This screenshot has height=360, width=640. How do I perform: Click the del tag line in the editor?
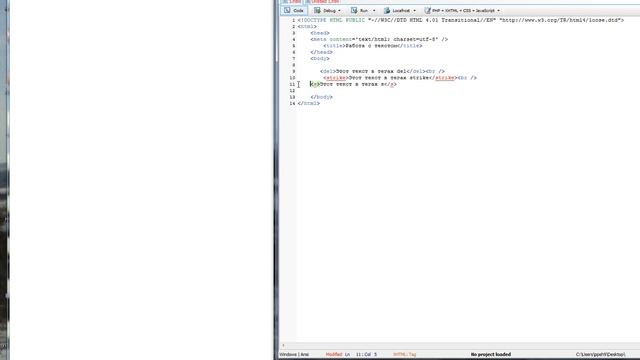pyautogui.click(x=382, y=71)
